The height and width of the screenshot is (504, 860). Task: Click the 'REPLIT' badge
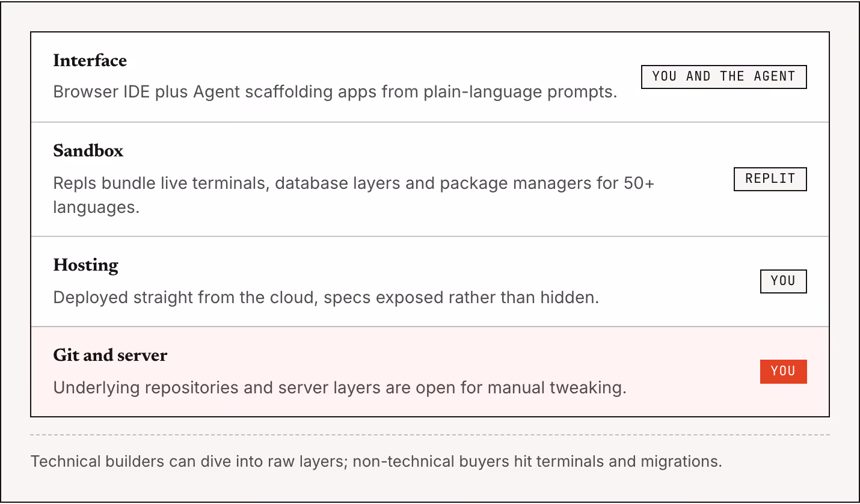[x=770, y=179]
